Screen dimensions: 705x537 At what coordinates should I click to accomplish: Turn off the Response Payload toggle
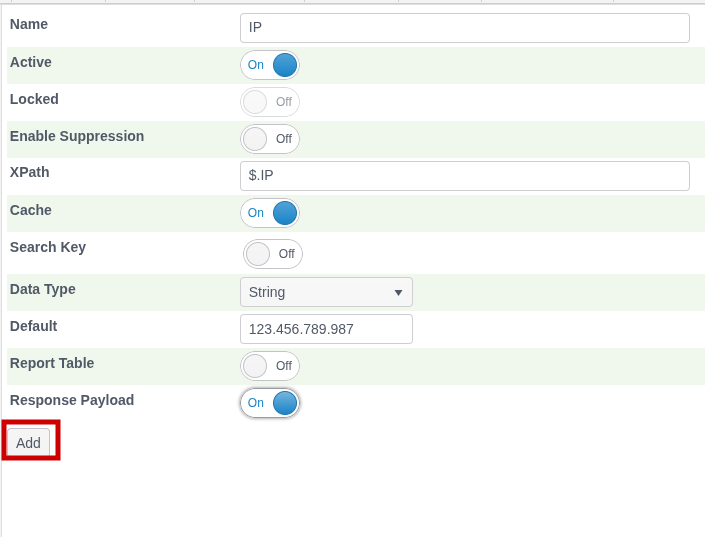270,403
